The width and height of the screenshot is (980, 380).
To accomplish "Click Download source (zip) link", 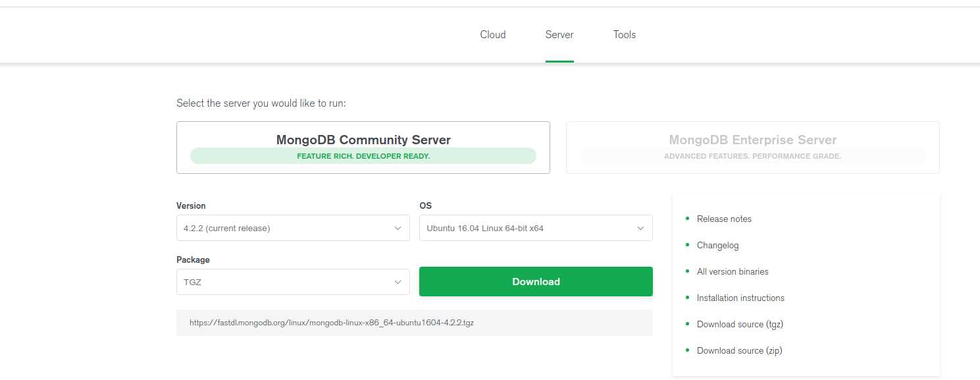I will 740,350.
